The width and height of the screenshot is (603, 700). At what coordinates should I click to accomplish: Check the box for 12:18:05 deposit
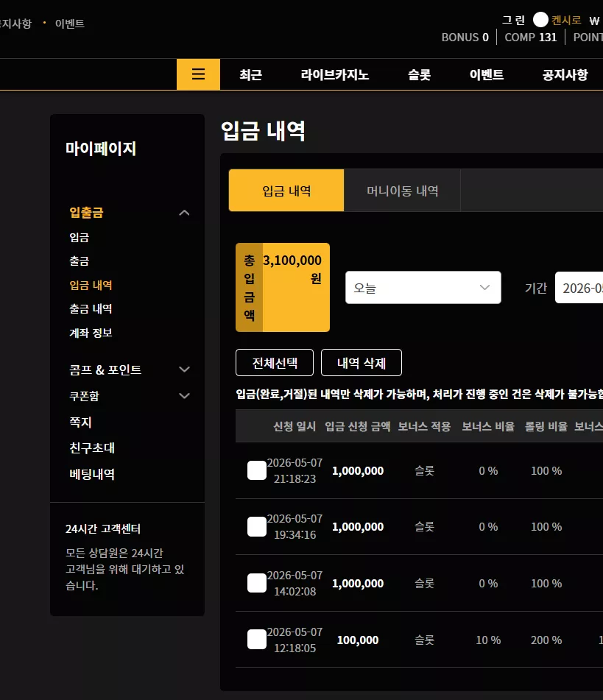point(257,640)
